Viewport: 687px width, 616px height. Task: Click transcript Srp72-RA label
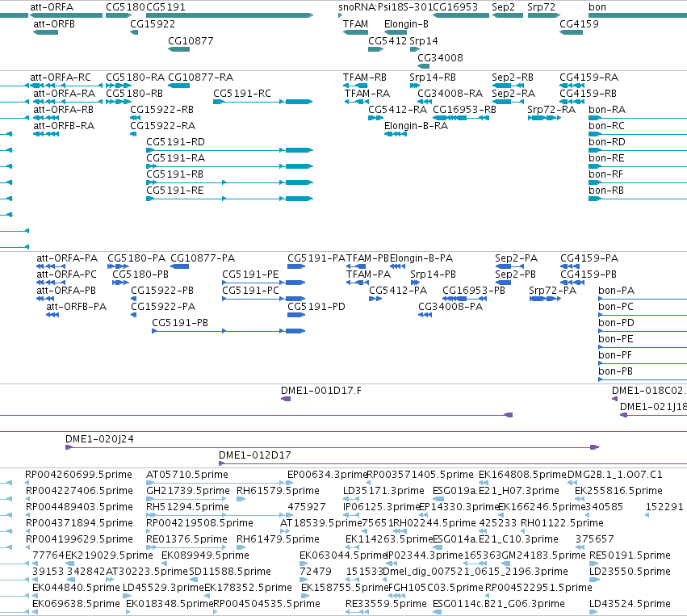pyautogui.click(x=551, y=110)
